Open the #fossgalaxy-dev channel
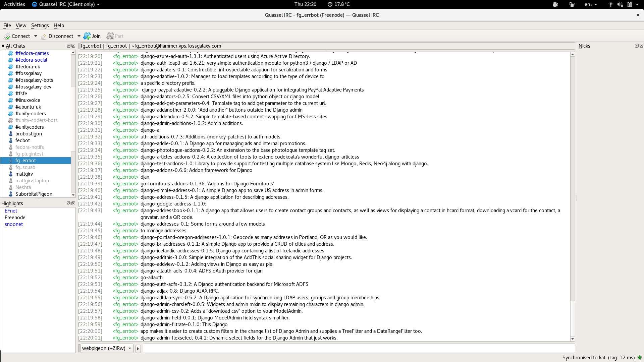644x362 pixels. click(34, 87)
